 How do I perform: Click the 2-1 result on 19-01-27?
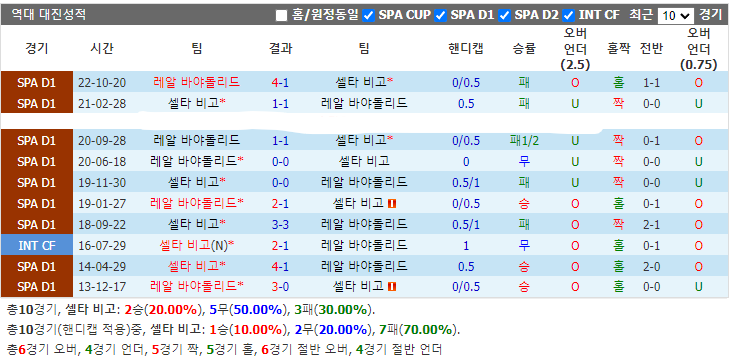click(x=280, y=203)
